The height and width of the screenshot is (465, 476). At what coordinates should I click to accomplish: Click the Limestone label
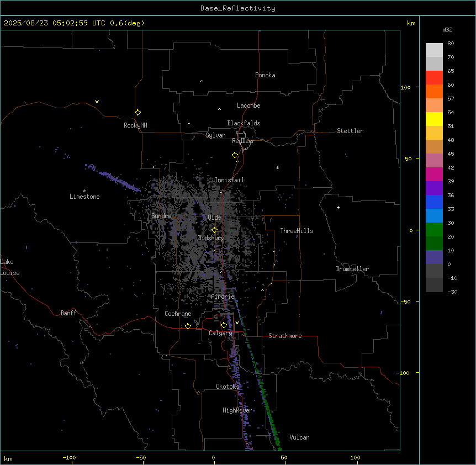tap(84, 197)
